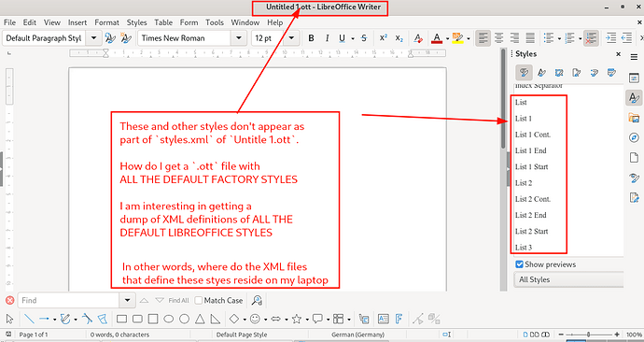Apply subscript formatting
The height and width of the screenshot is (342, 644).
click(x=399, y=38)
